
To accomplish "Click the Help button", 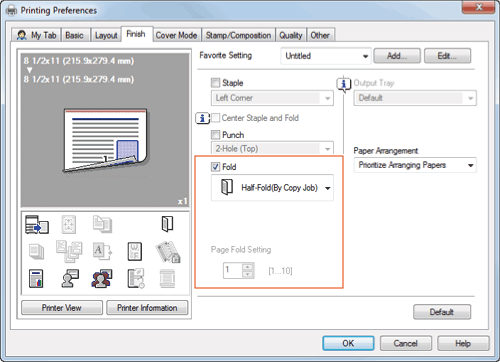I will click(x=463, y=343).
